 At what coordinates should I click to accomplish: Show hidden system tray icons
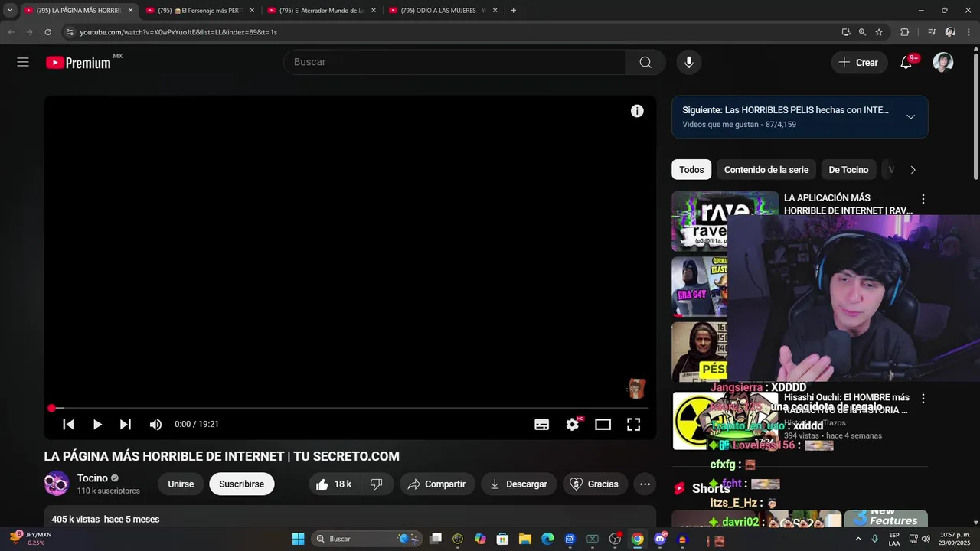tap(859, 539)
